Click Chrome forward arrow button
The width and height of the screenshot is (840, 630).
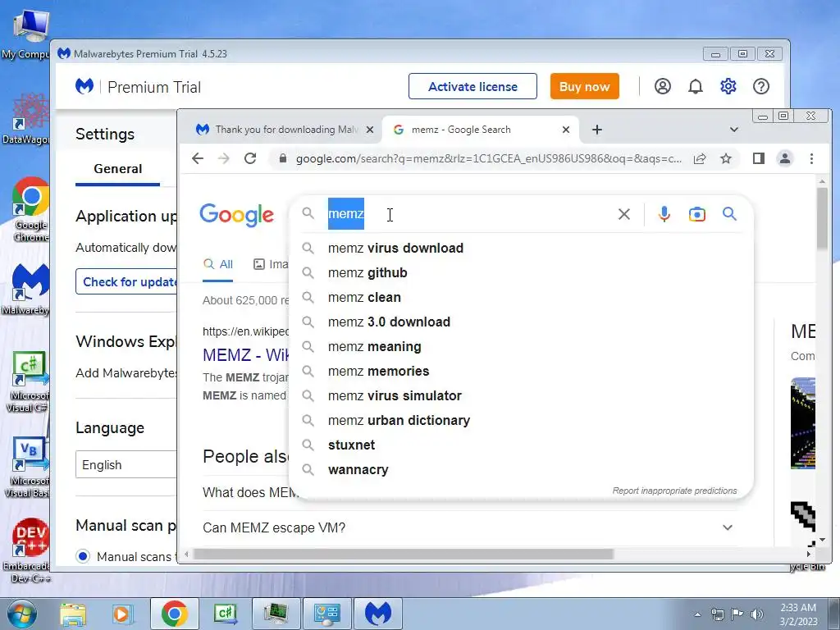pos(224,158)
